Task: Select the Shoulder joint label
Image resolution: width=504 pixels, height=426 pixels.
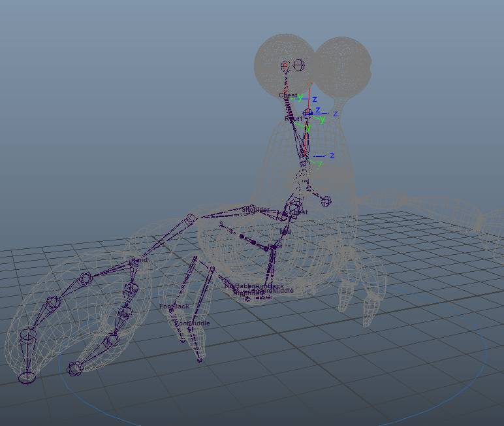Action: pos(255,210)
